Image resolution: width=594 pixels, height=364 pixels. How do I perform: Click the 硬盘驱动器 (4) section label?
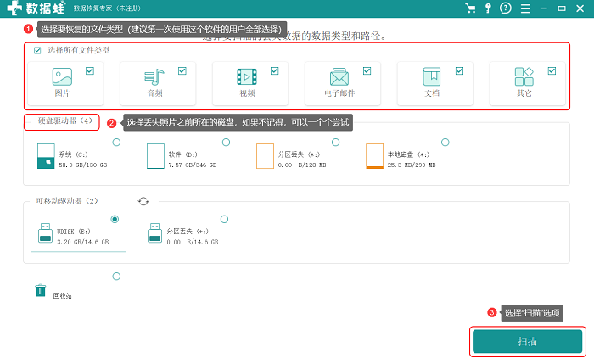65,120
